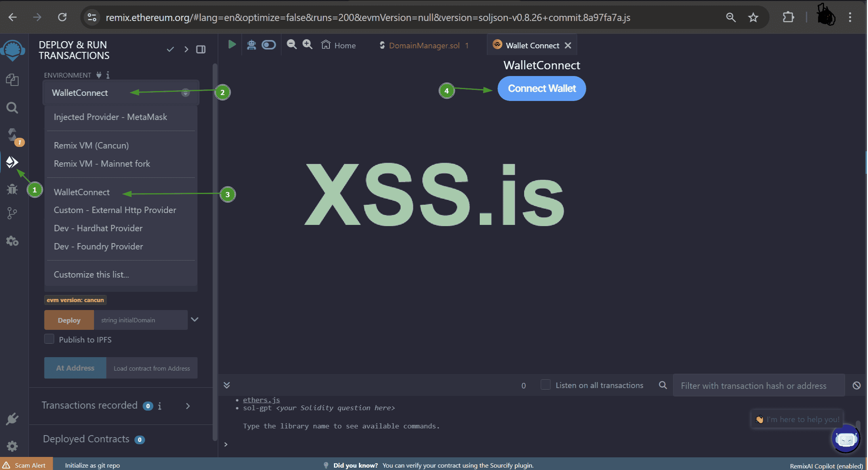
Task: Toggle the RemixAI switch in toolbar
Action: [269, 45]
